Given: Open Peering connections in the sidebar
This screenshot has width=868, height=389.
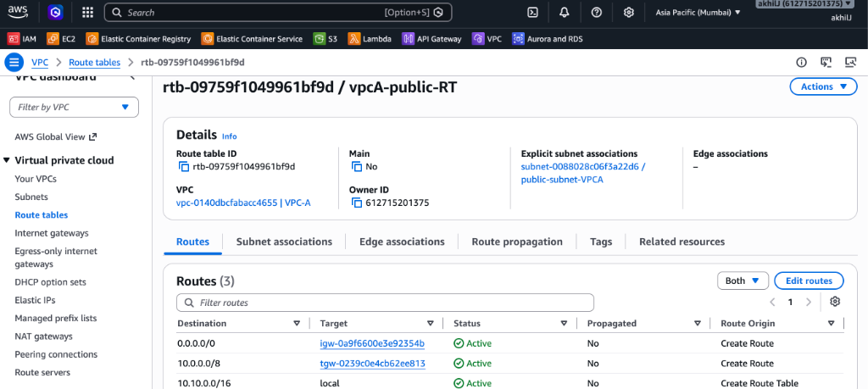Looking at the screenshot, I should click(56, 354).
